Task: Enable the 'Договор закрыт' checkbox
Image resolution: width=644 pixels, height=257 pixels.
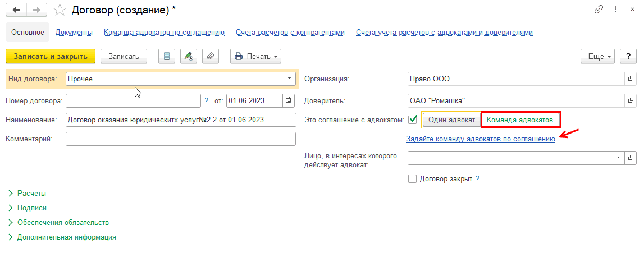Action: [413, 179]
